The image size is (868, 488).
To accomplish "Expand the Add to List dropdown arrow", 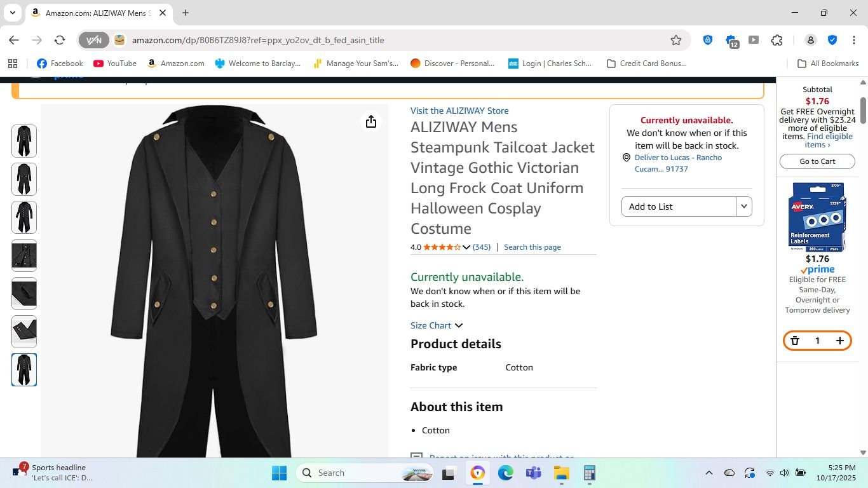I will [x=743, y=207].
